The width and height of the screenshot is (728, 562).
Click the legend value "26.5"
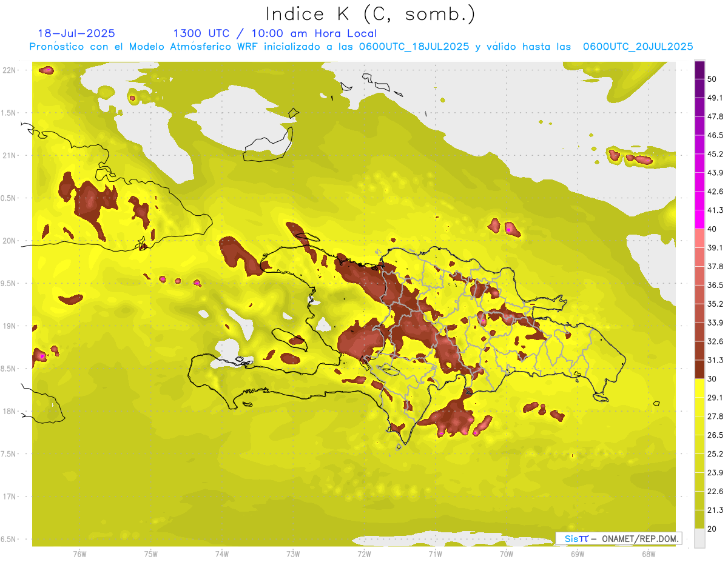[x=715, y=435]
